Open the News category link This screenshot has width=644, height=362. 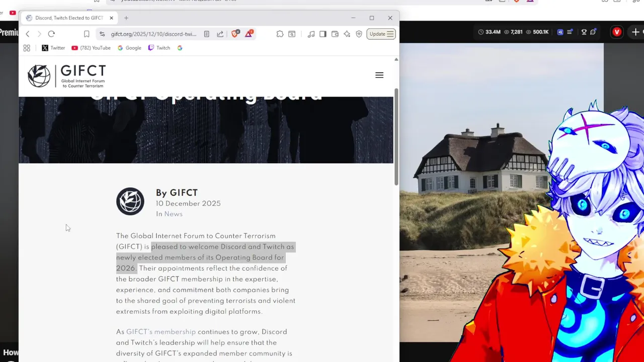click(x=173, y=214)
